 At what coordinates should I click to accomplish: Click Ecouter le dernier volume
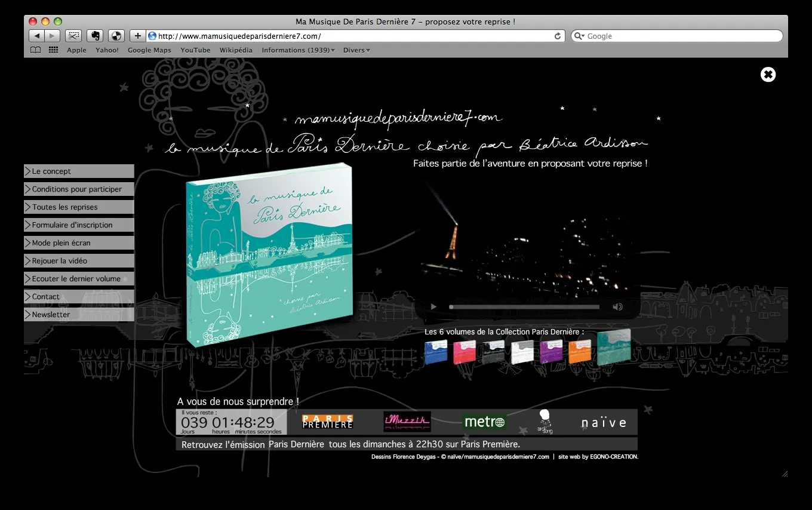(x=79, y=279)
